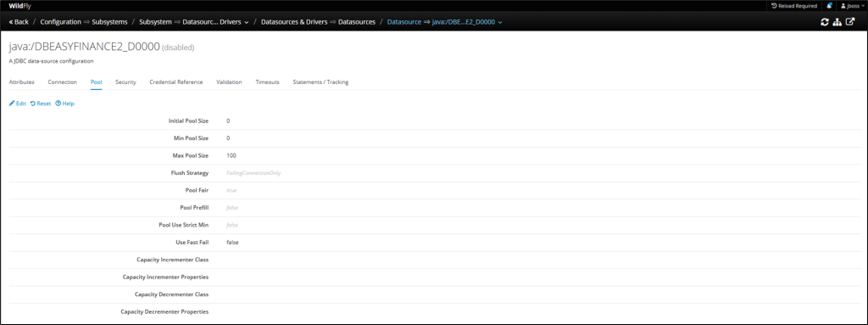868x325 pixels.
Task: Click the Pool Fair value true
Action: click(231, 190)
